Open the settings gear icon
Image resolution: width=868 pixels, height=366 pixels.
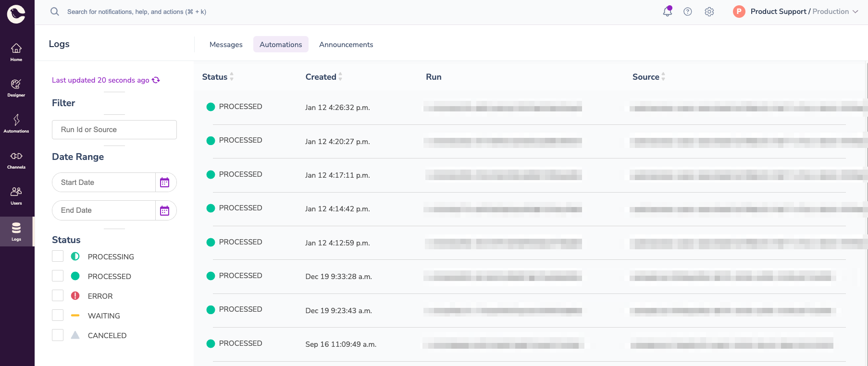point(709,12)
